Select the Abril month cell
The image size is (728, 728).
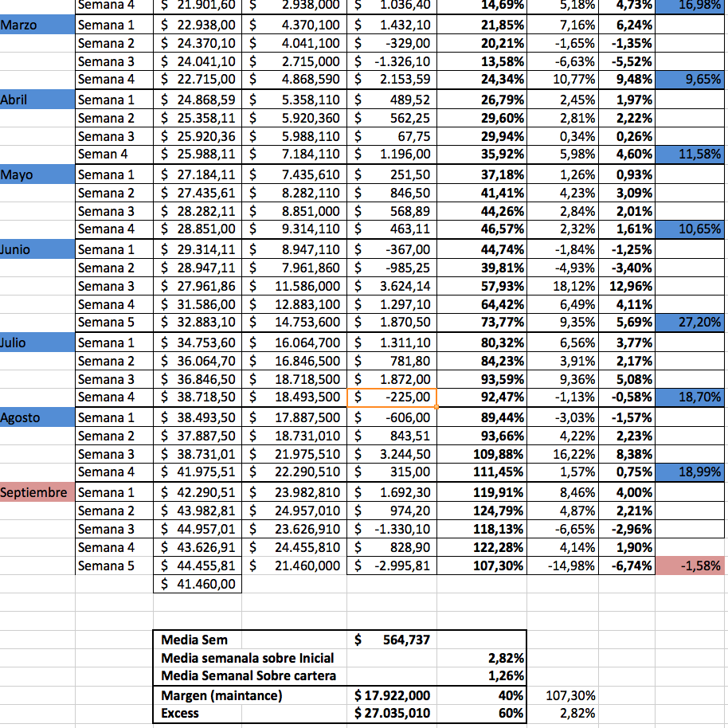37,100
